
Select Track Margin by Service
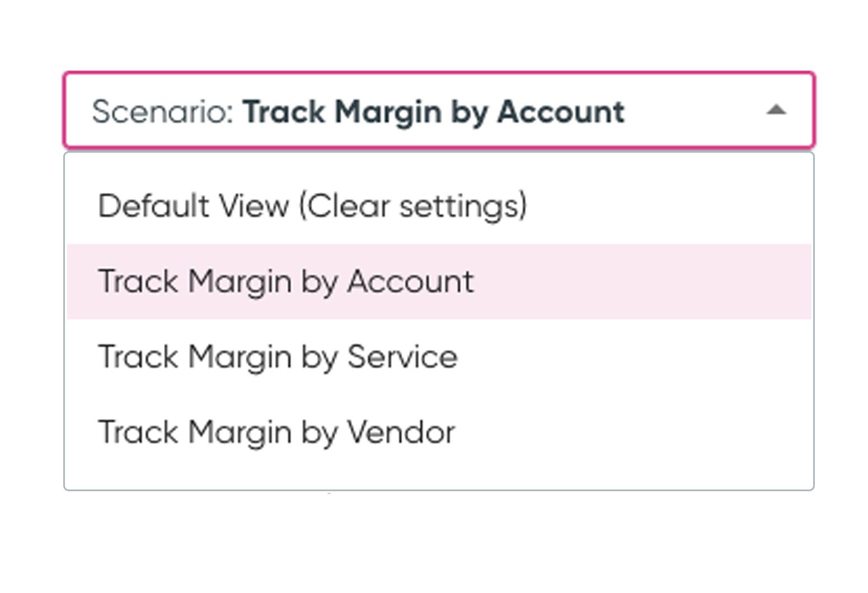tap(278, 357)
